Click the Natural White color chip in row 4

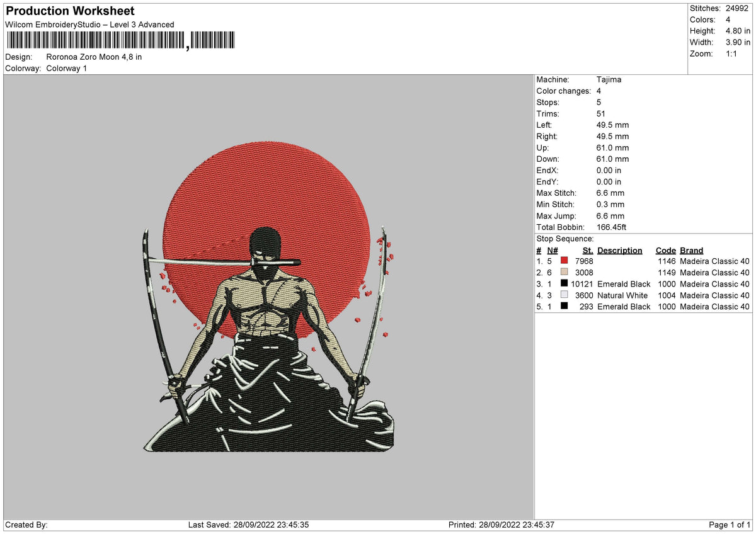(x=565, y=295)
